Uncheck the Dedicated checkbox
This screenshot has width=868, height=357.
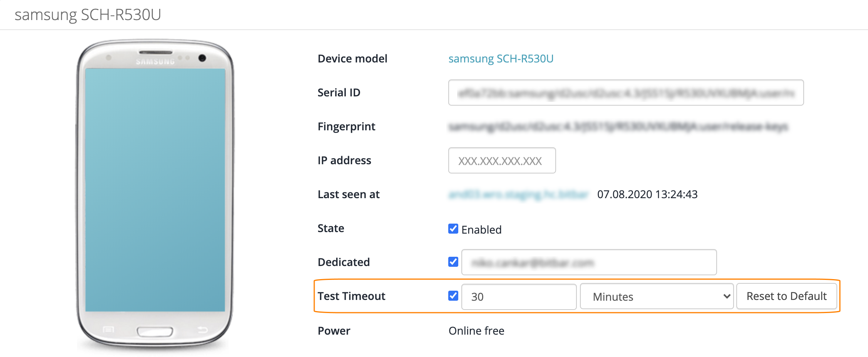(453, 262)
